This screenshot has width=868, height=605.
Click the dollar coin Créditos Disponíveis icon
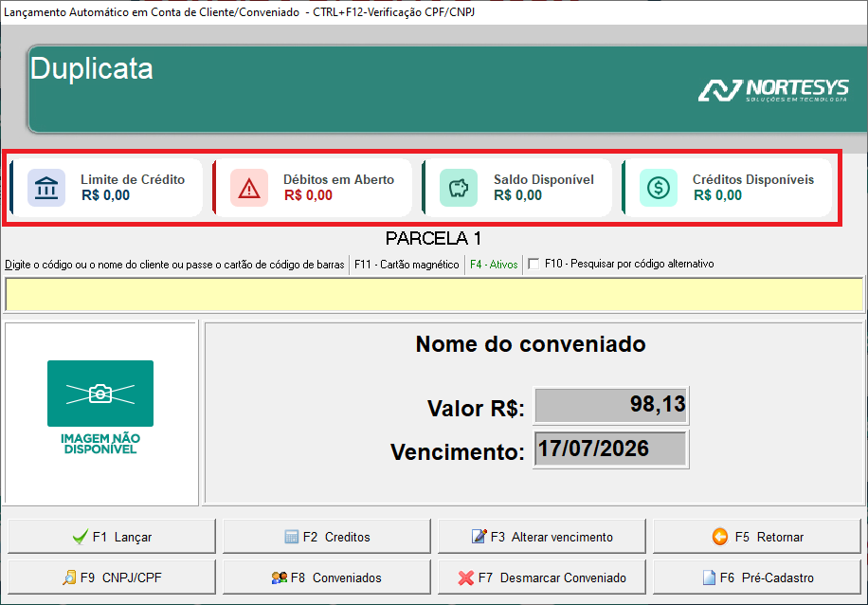tap(659, 188)
